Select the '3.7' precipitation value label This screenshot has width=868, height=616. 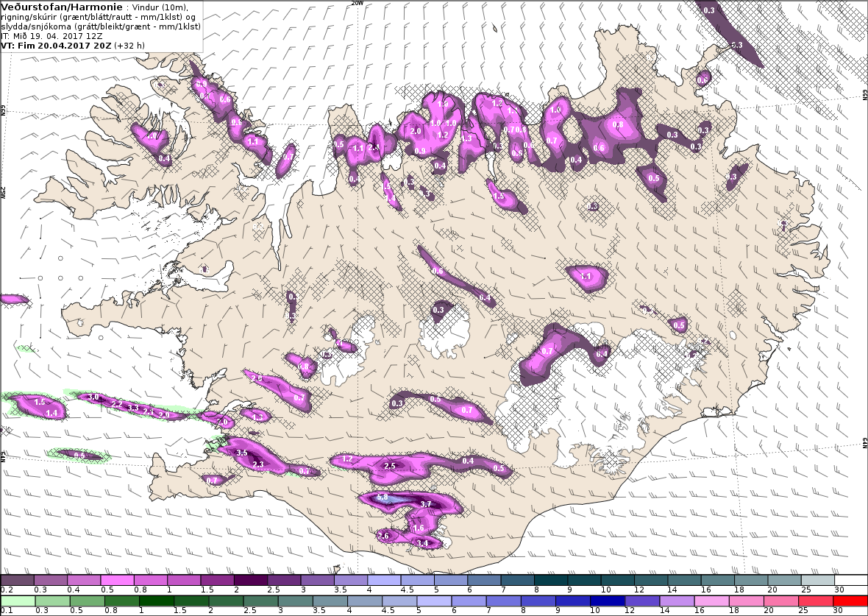[426, 504]
